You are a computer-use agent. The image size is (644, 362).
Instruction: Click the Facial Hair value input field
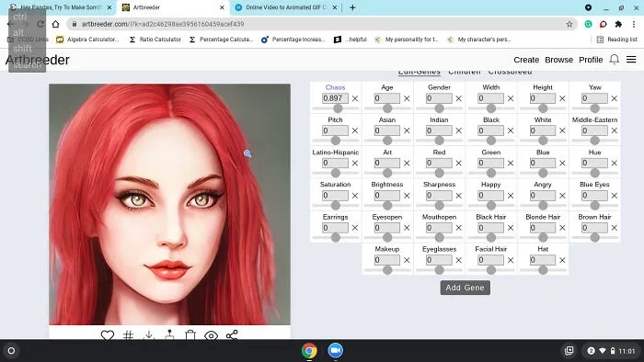tap(490, 260)
